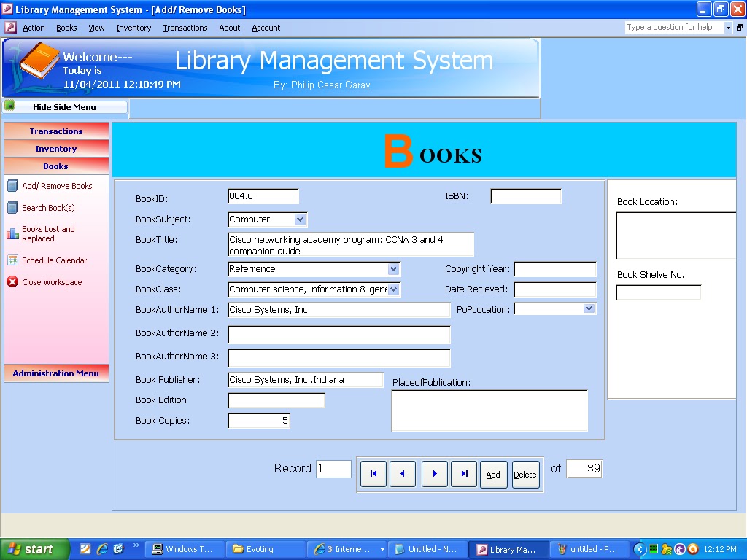Expand the Internet taskbar group dropdown
Viewport: 747px width, 560px height.
(382, 549)
